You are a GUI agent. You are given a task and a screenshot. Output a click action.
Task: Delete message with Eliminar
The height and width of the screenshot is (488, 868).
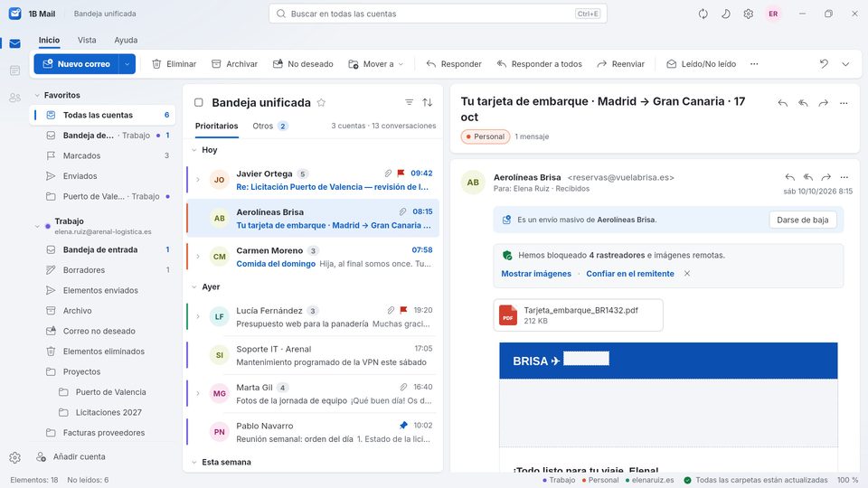pyautogui.click(x=175, y=64)
